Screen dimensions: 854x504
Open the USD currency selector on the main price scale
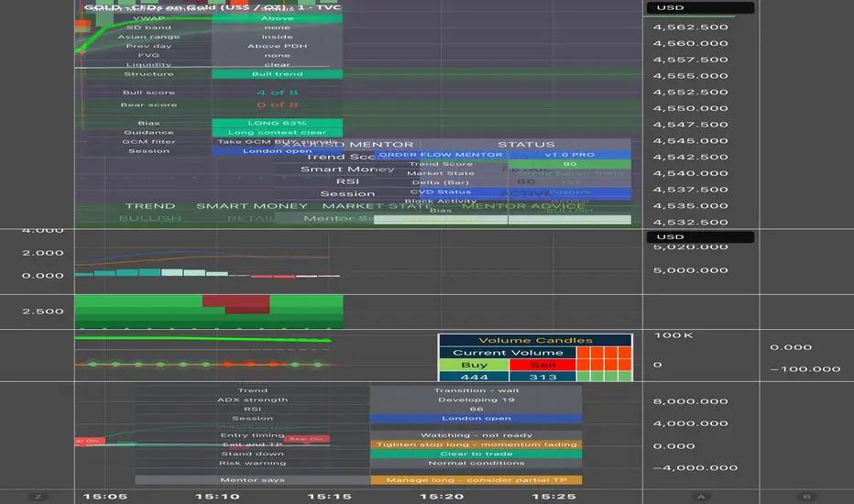[x=700, y=7]
